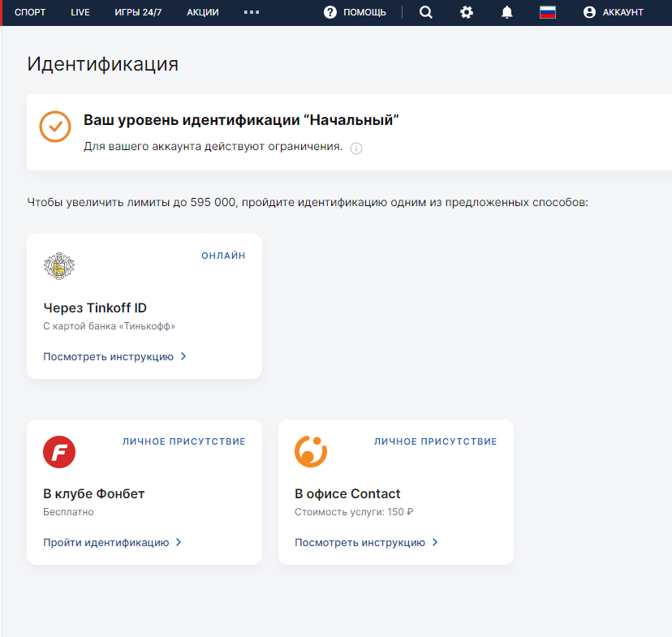Click the Чтобы увеличить лимиты до 595 000 text
672x637 pixels.
pos(308,202)
